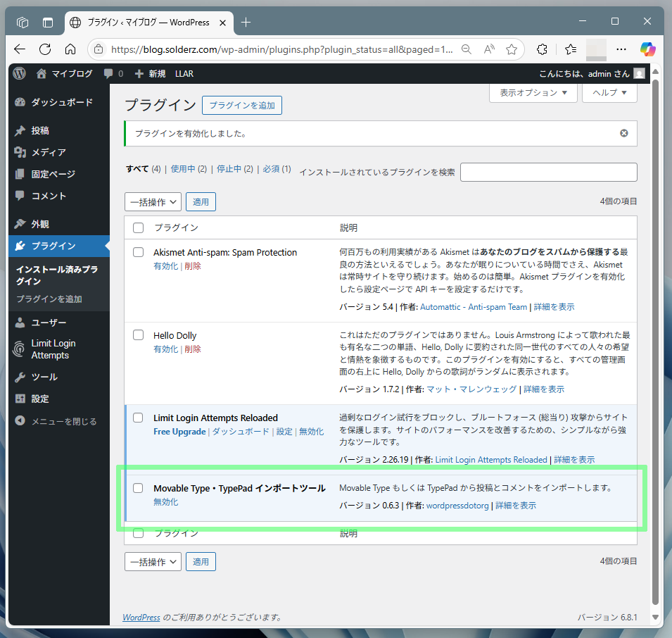Dismiss the plugin activated notice

pyautogui.click(x=623, y=133)
